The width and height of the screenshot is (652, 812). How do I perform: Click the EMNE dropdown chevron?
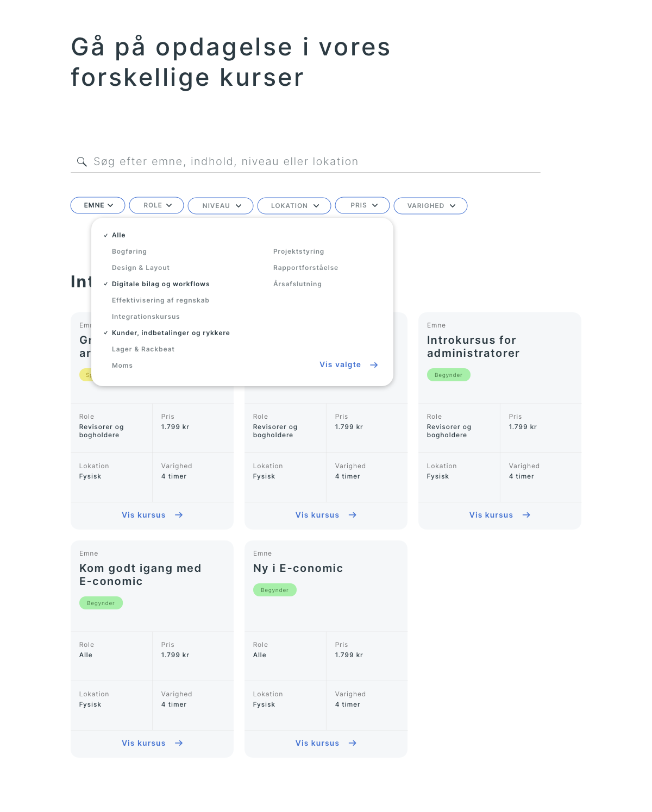(x=111, y=205)
